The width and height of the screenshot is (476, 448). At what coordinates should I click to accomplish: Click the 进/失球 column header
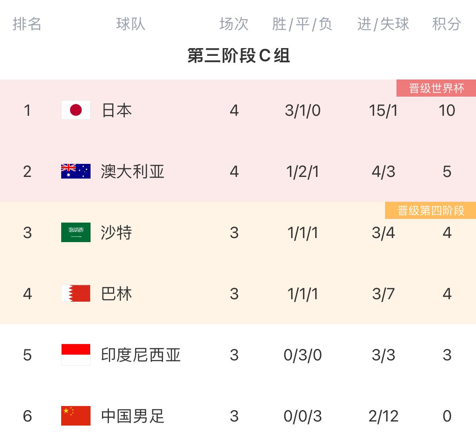[x=383, y=24]
